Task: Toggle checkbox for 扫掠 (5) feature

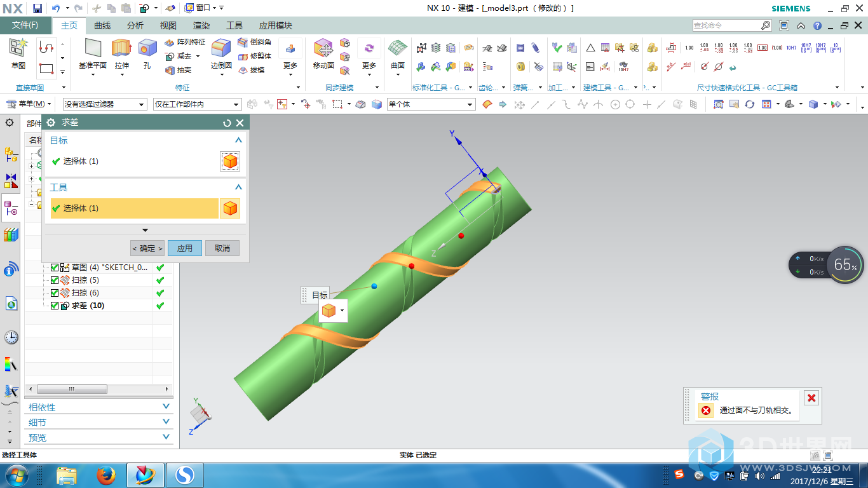Action: coord(55,280)
